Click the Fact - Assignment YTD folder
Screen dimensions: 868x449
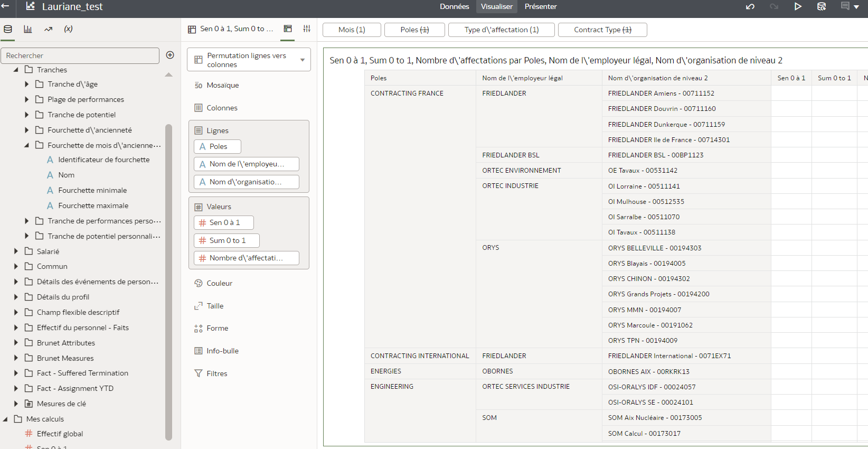[x=75, y=388]
